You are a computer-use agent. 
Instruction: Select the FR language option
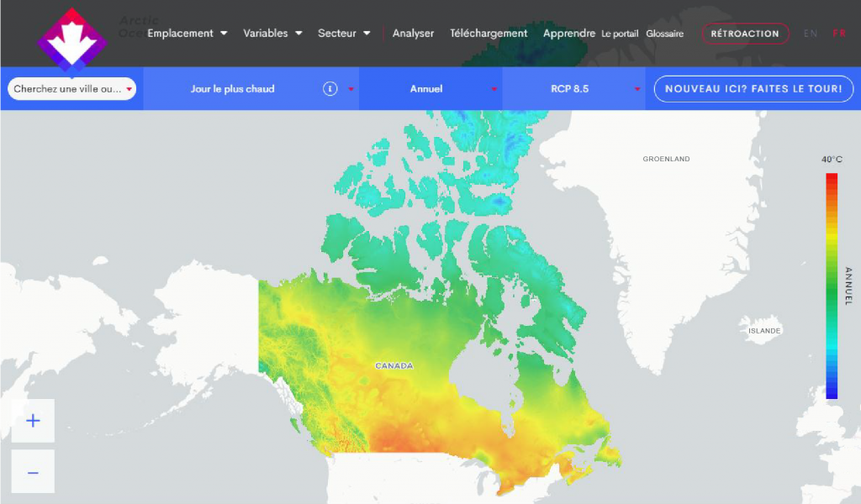[x=839, y=34]
